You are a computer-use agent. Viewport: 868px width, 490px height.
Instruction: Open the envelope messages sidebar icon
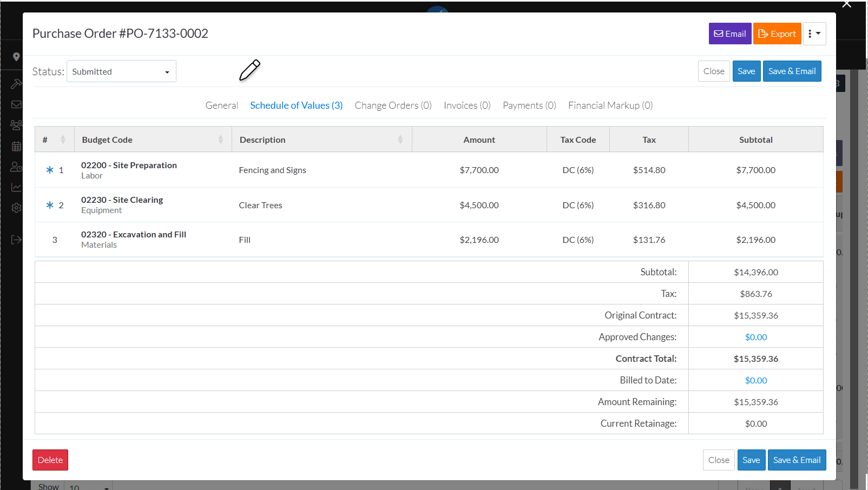(16, 104)
